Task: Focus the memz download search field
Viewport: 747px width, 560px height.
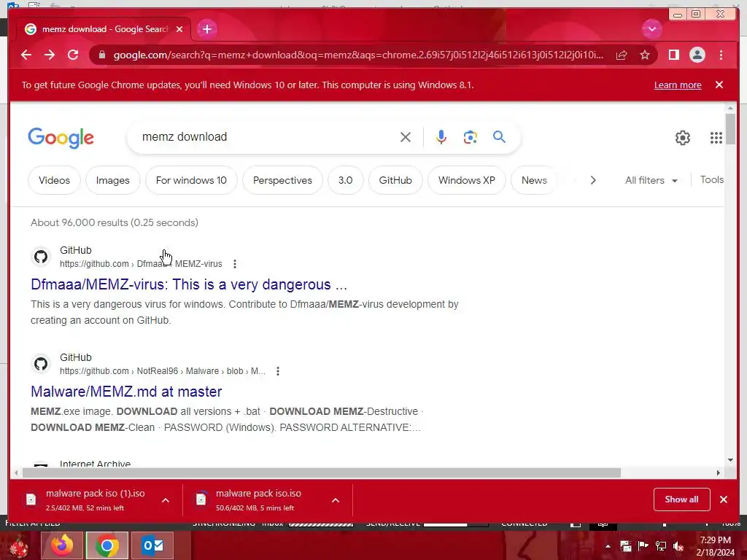Action: (x=267, y=137)
